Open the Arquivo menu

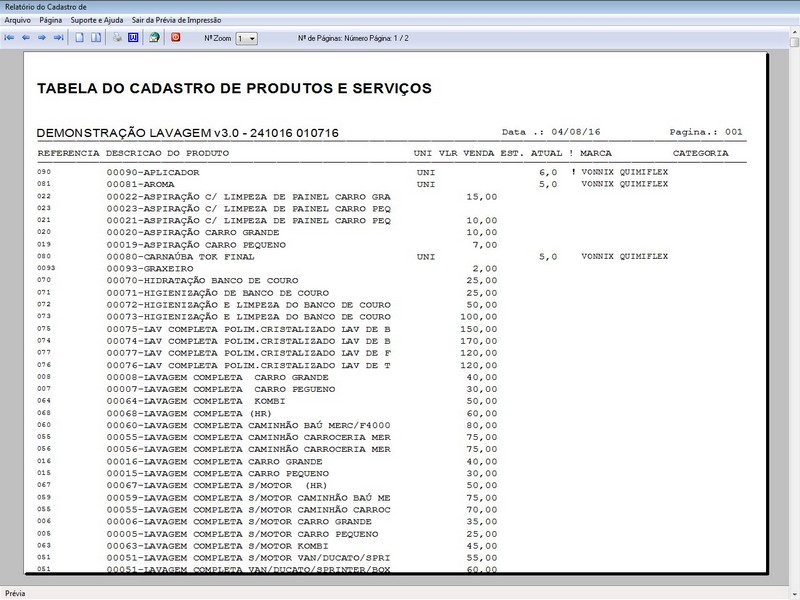tap(20, 17)
